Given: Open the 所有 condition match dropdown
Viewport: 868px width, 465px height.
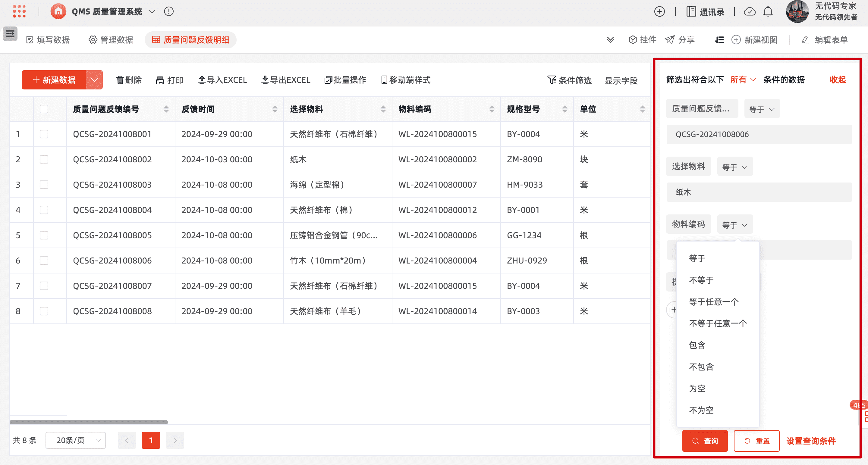Looking at the screenshot, I should tap(743, 80).
